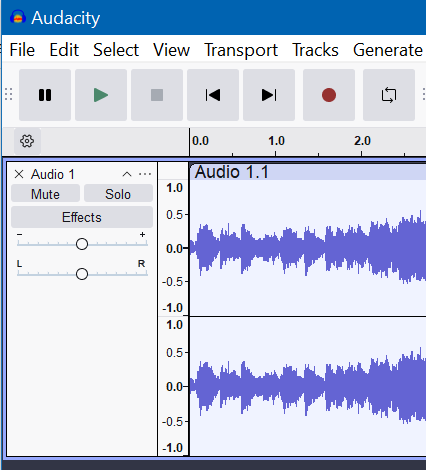Skip to start of project

pyautogui.click(x=213, y=95)
